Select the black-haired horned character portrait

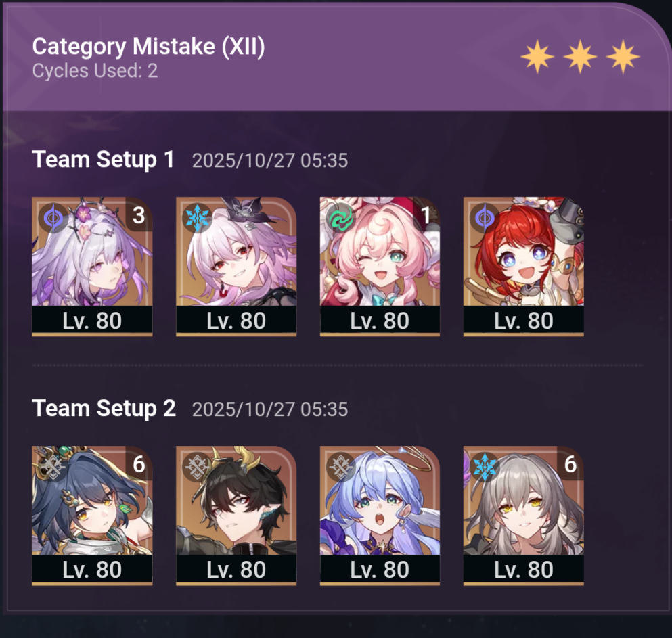click(x=236, y=516)
